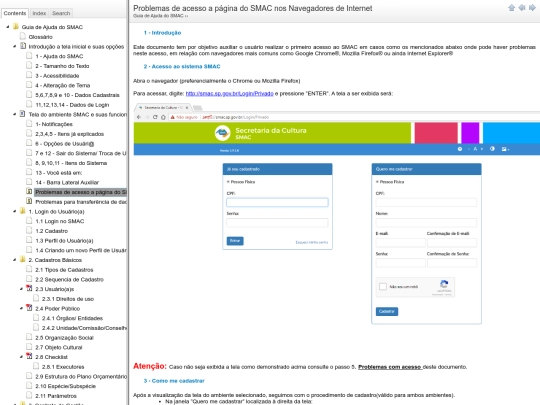Viewport: 540px width, 405px height.
Task: Tick the reCAPTCHA Não sou um robô checkbox
Action: pyautogui.click(x=383, y=287)
